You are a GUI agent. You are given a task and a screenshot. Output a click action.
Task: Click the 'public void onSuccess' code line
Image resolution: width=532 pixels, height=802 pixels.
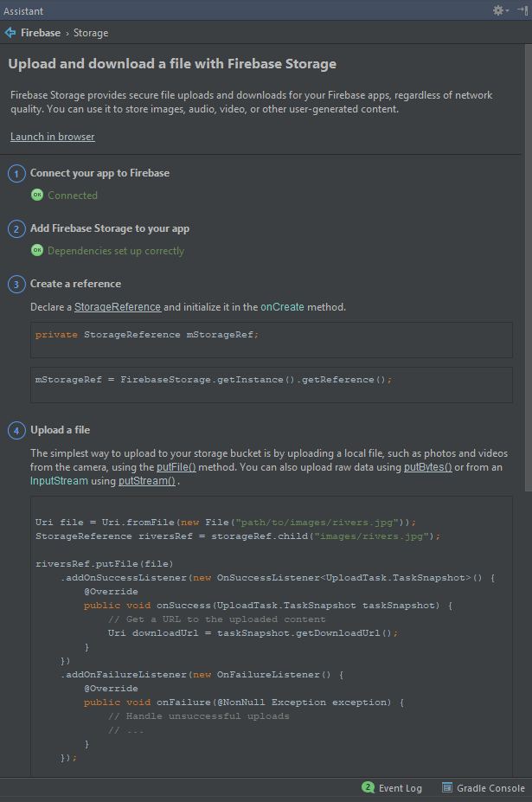[x=268, y=605]
